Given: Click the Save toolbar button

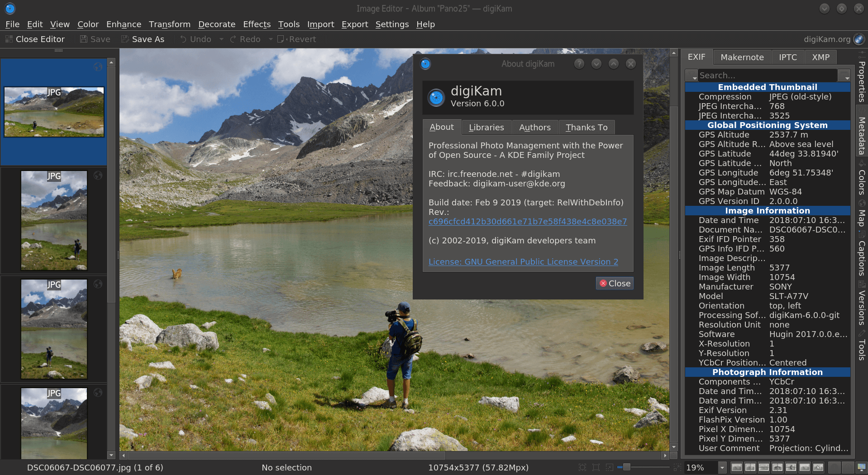Looking at the screenshot, I should click(95, 39).
